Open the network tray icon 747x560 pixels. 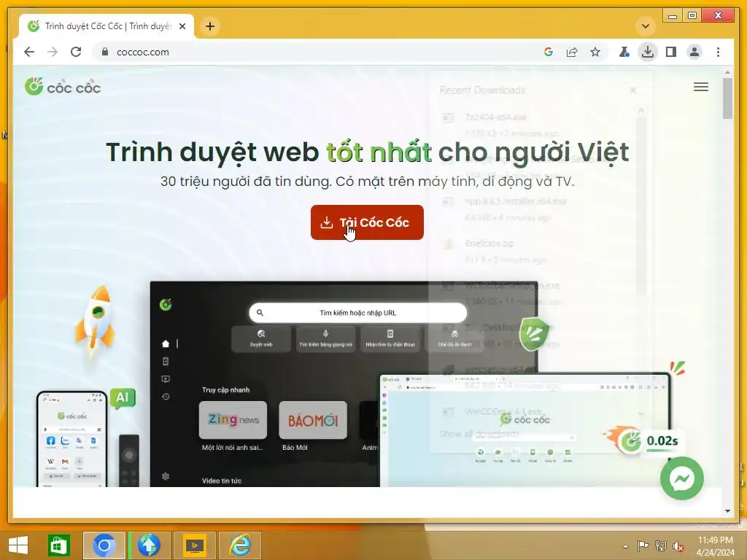661,545
